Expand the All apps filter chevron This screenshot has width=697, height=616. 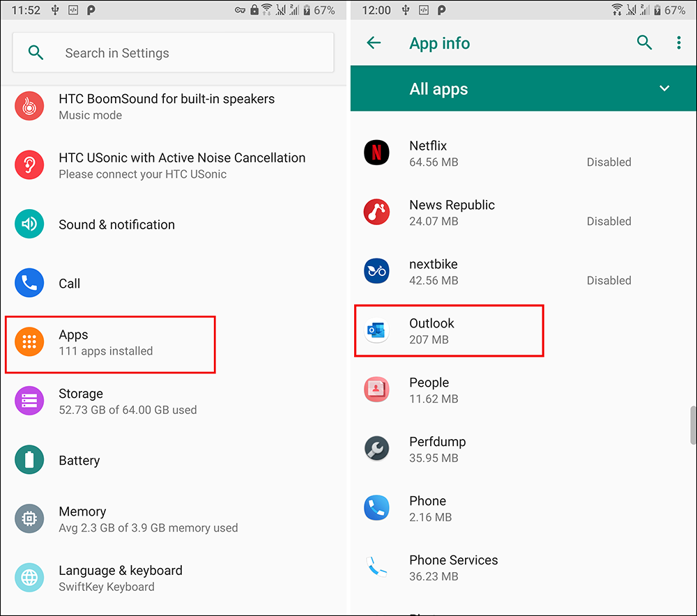(x=664, y=88)
